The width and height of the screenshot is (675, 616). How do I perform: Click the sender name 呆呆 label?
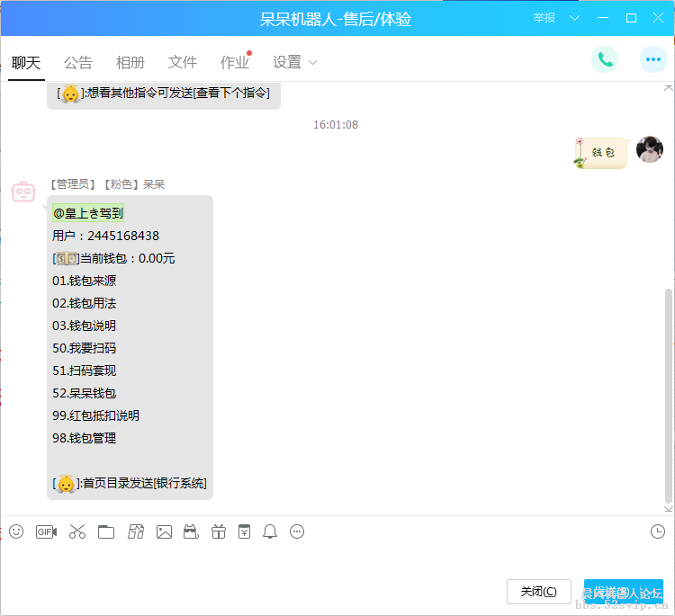click(154, 184)
